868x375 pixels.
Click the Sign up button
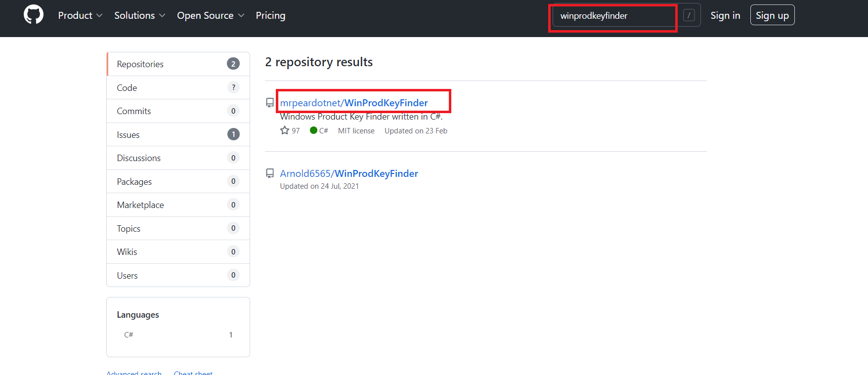pos(772,15)
